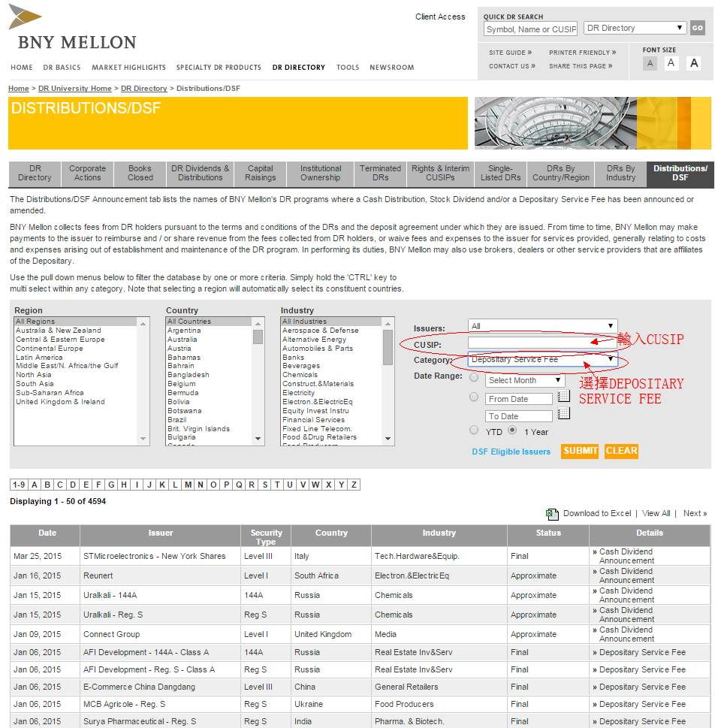Open Reunert Cash Dividend Announcement details
715x728 pixels.
(x=626, y=575)
